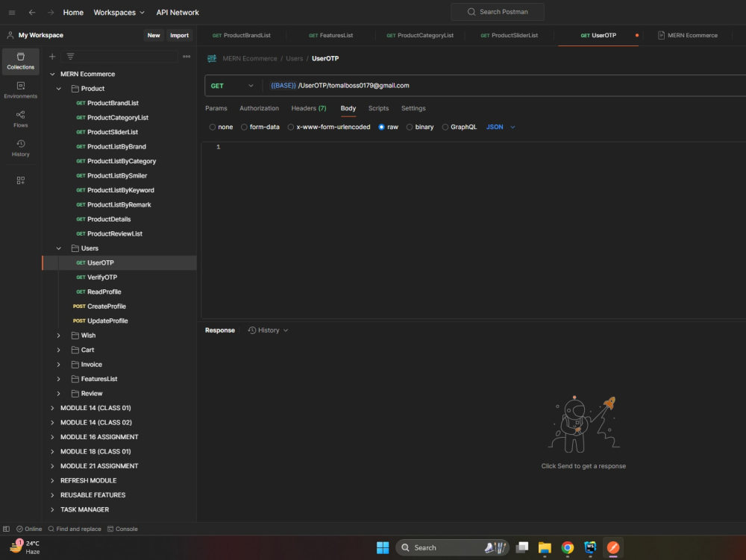Click the configure sidebar grid-plus icon

[x=20, y=180]
